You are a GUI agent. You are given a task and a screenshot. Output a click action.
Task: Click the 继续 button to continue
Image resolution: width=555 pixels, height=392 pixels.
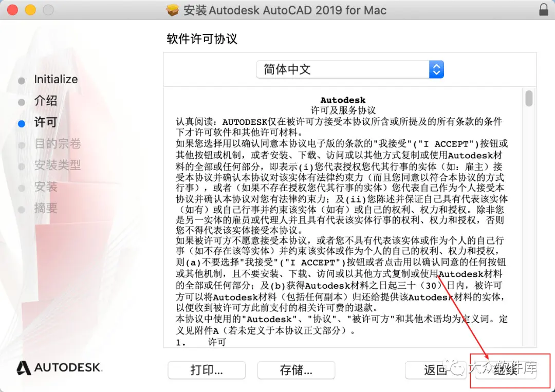click(x=506, y=370)
